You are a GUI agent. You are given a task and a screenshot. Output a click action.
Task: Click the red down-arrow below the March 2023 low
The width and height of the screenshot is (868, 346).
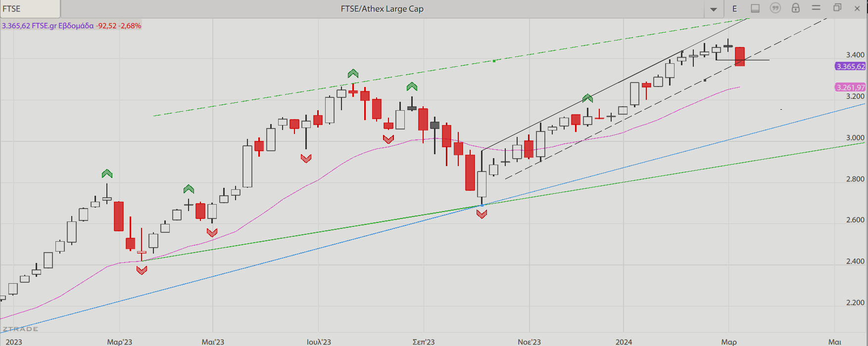tap(142, 270)
